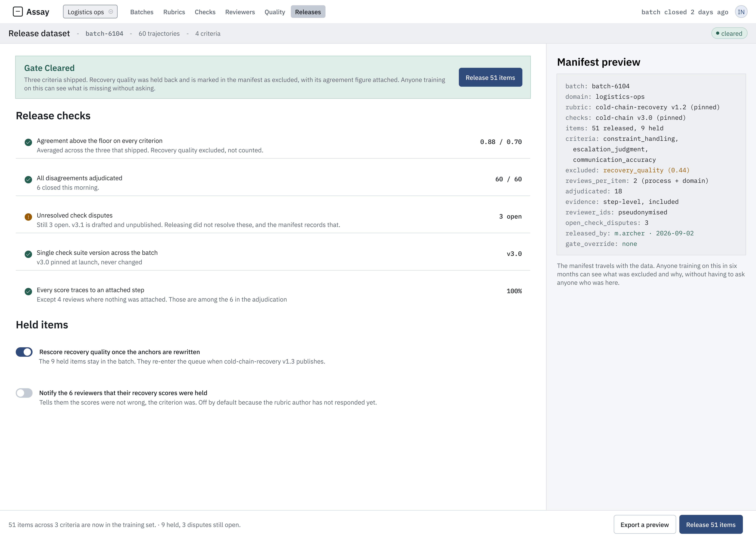
Task: Click the green check icon beside All disagreements adjudicated
Action: click(x=28, y=180)
